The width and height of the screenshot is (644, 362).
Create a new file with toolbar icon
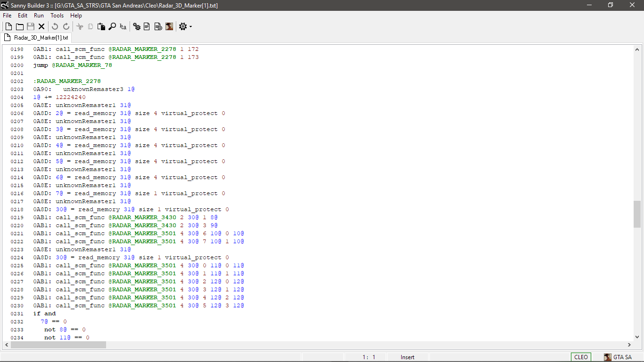8,26
